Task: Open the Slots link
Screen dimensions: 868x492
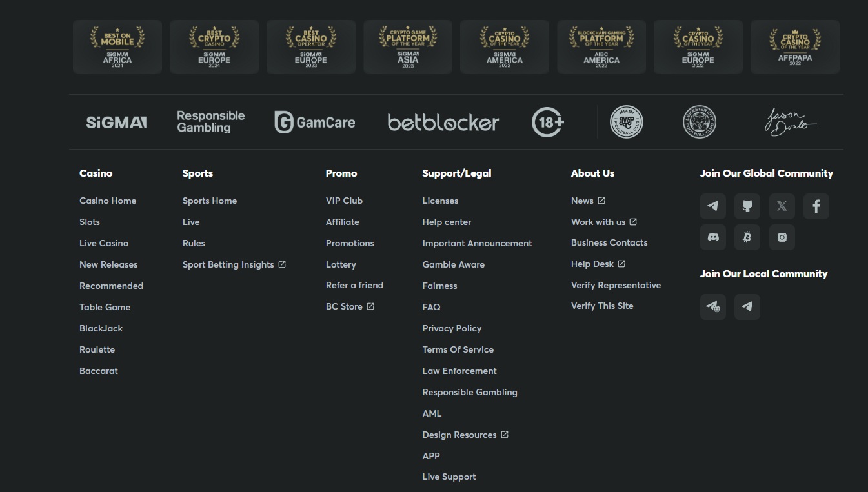Action: (90, 222)
